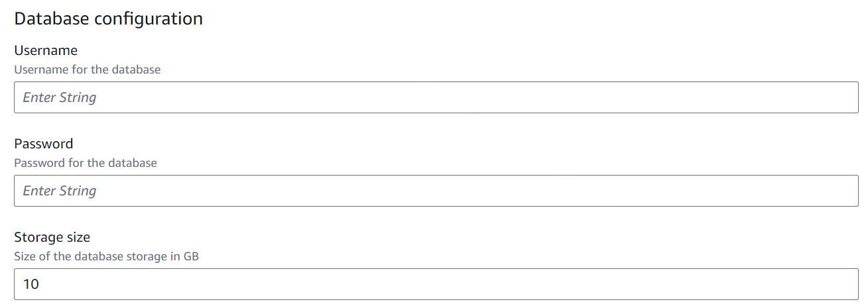
Task: Focus the Password text box
Action: click(436, 191)
